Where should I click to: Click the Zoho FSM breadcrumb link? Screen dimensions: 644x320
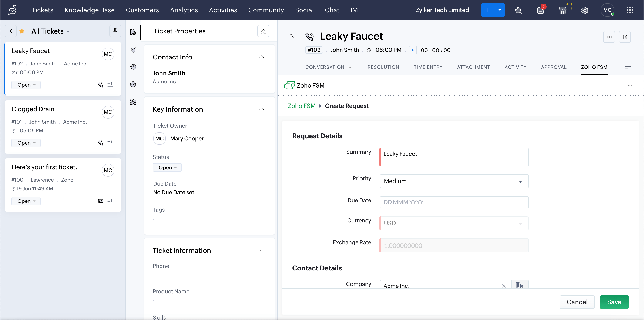(x=302, y=106)
